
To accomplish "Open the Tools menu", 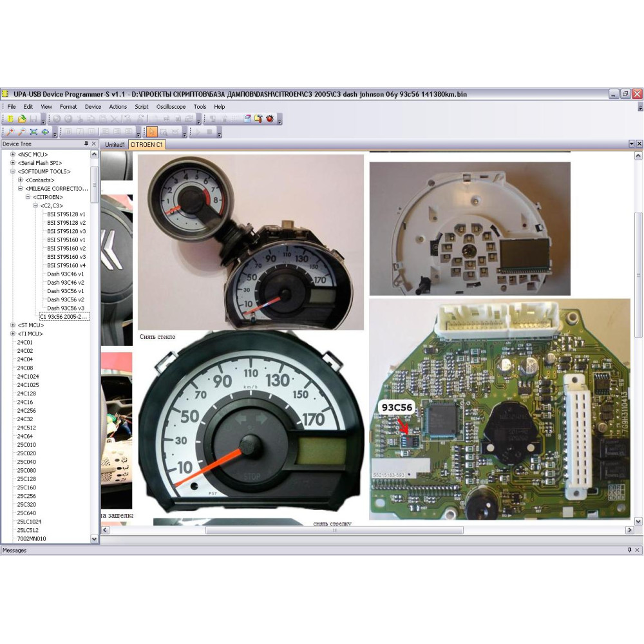I will [x=200, y=107].
